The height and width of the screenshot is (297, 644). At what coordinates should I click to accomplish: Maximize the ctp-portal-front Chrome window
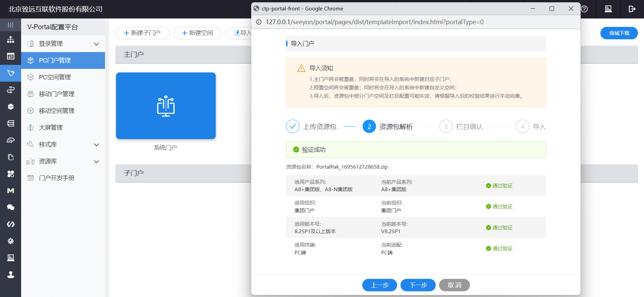pyautogui.click(x=552, y=9)
